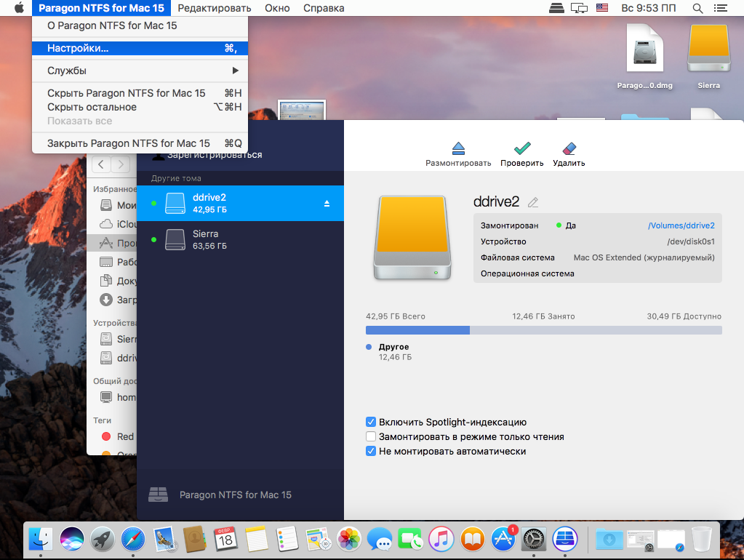Click the Erase (Удалить) eraser icon
The width and height of the screenshot is (744, 560).
tap(569, 148)
